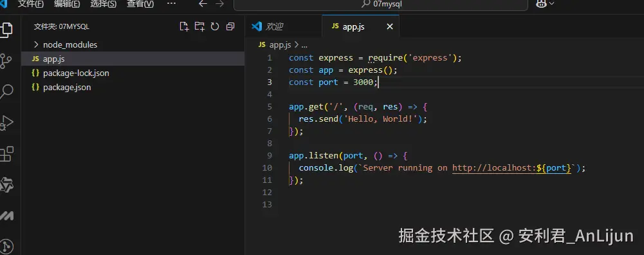Open the Source Control view
This screenshot has height=255, width=644.
(6, 61)
